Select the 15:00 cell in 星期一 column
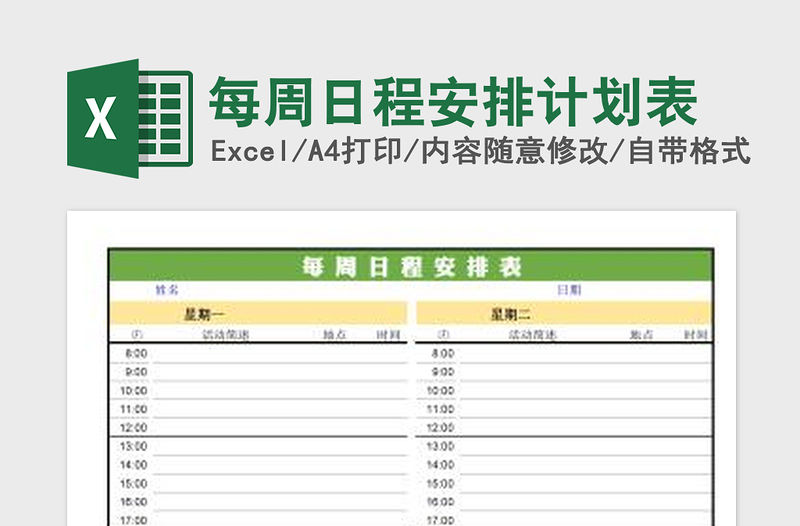The width and height of the screenshot is (800, 526). (134, 483)
